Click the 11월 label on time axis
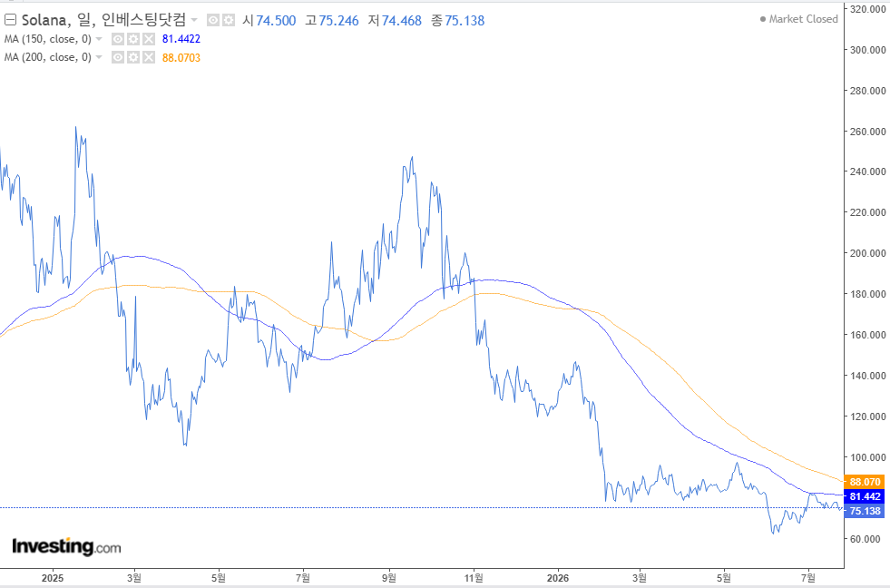This screenshot has width=890, height=588. [474, 578]
